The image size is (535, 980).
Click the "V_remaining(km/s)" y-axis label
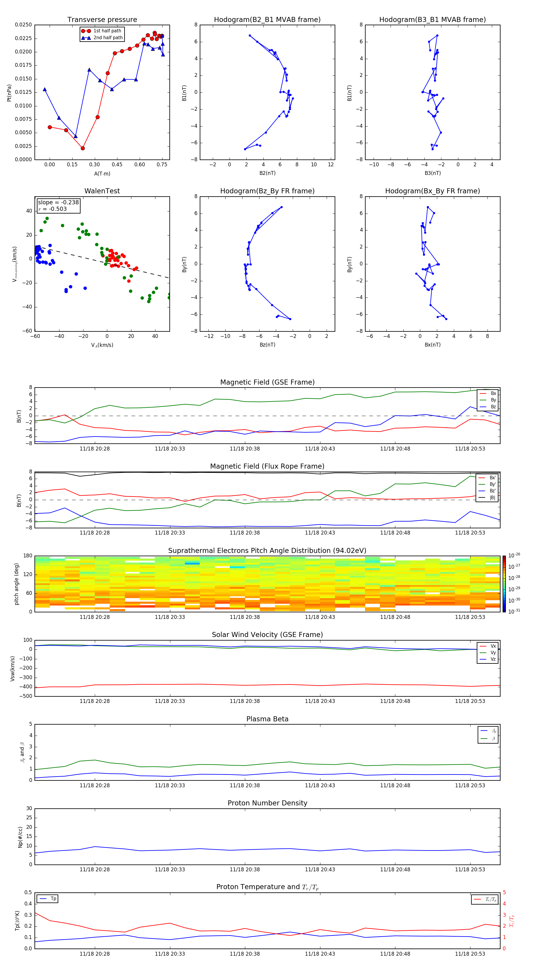15,264
